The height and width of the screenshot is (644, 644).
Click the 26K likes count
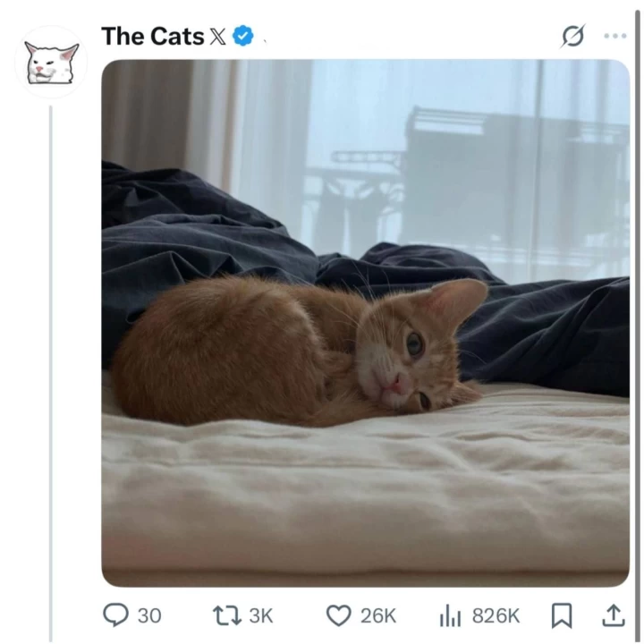(x=377, y=615)
